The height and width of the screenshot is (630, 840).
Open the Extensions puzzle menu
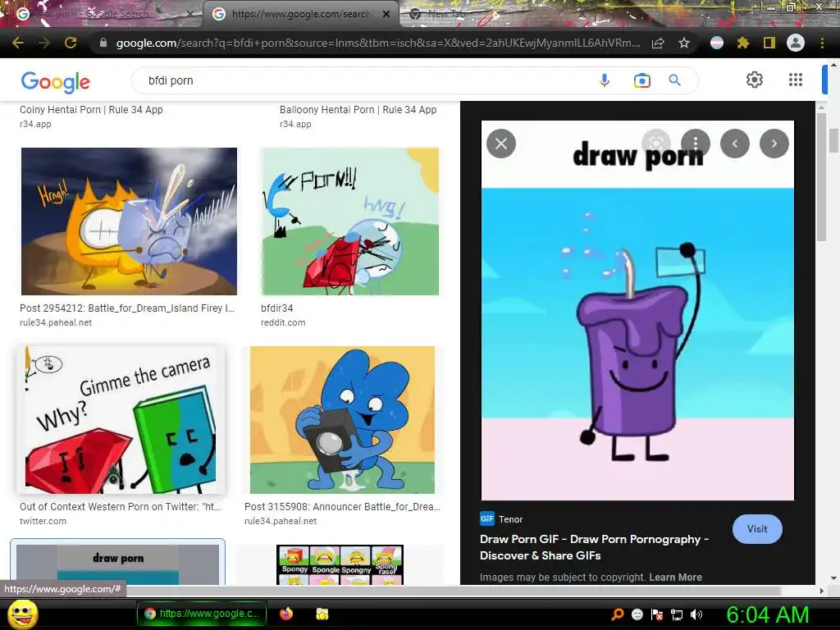point(742,43)
